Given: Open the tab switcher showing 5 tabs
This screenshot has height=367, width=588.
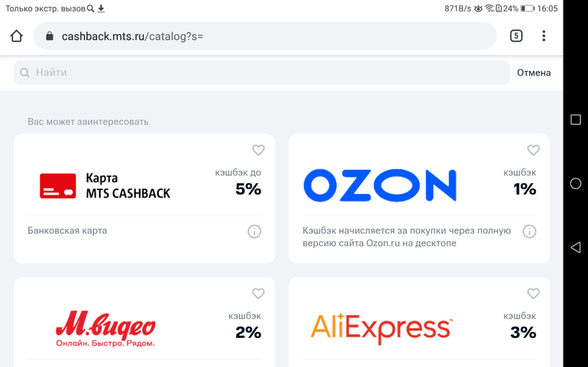Looking at the screenshot, I should coord(516,36).
